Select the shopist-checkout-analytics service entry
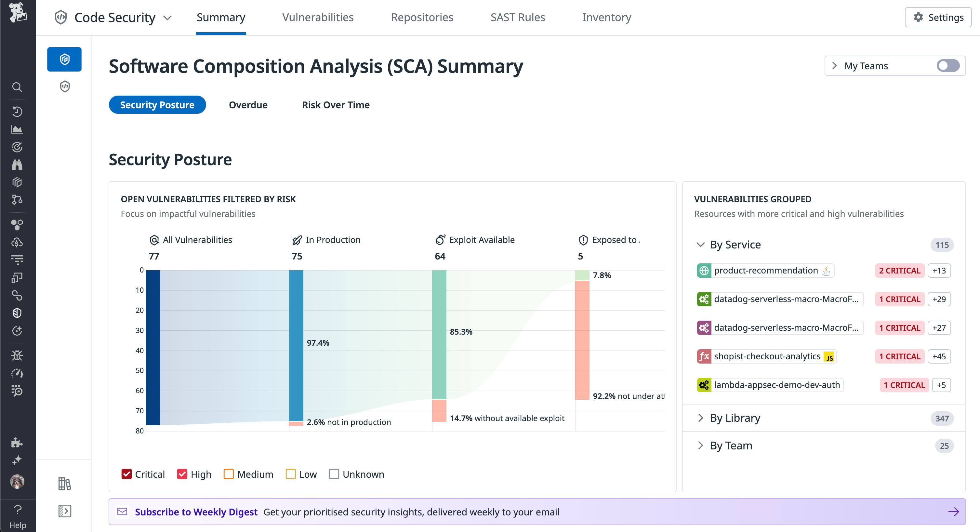980x532 pixels. pyautogui.click(x=766, y=356)
